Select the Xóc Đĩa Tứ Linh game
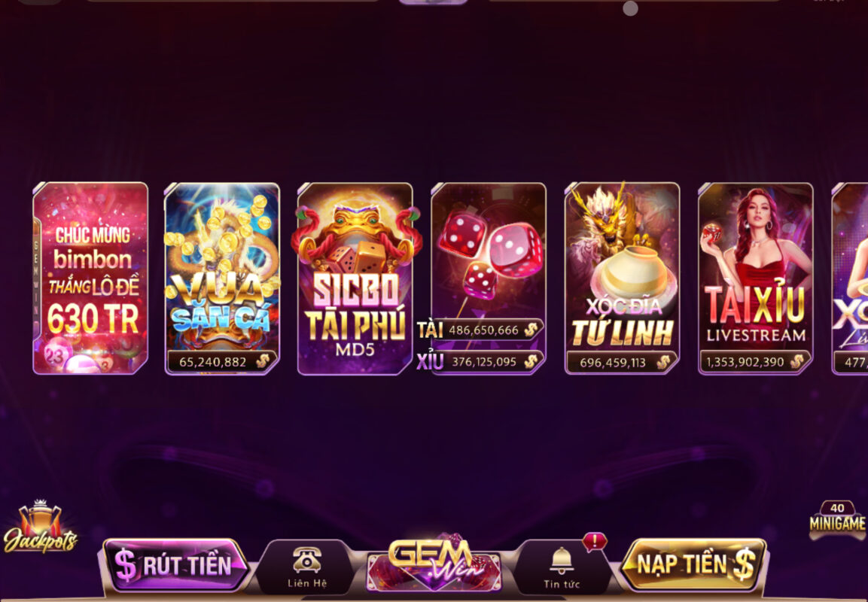 pyautogui.click(x=623, y=278)
